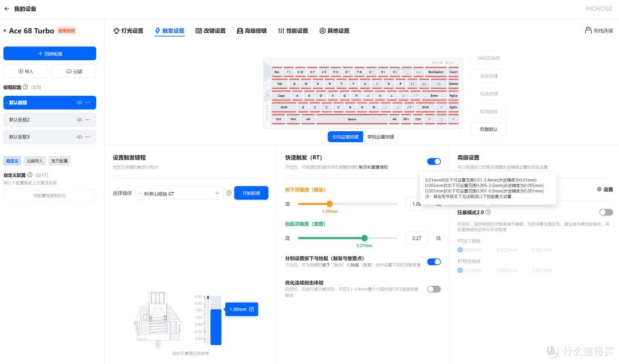
Task: Click code icon on 默认板载 profile
Action: pyautogui.click(x=79, y=103)
